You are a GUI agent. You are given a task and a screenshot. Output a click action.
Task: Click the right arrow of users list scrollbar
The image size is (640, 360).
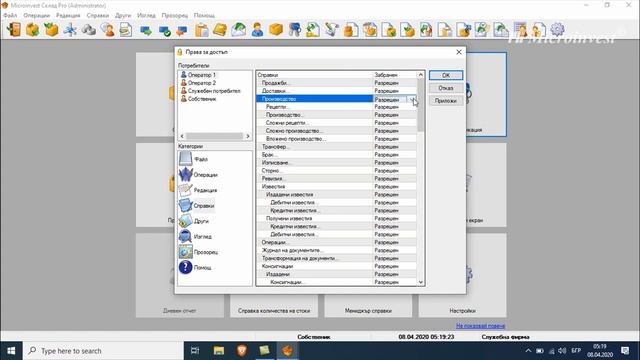[248, 136]
